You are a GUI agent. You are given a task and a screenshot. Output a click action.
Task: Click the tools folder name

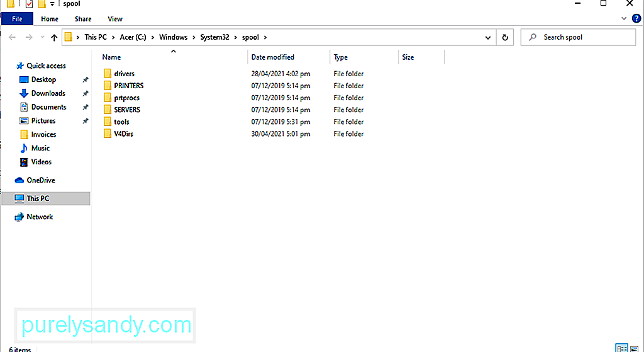[x=121, y=122]
